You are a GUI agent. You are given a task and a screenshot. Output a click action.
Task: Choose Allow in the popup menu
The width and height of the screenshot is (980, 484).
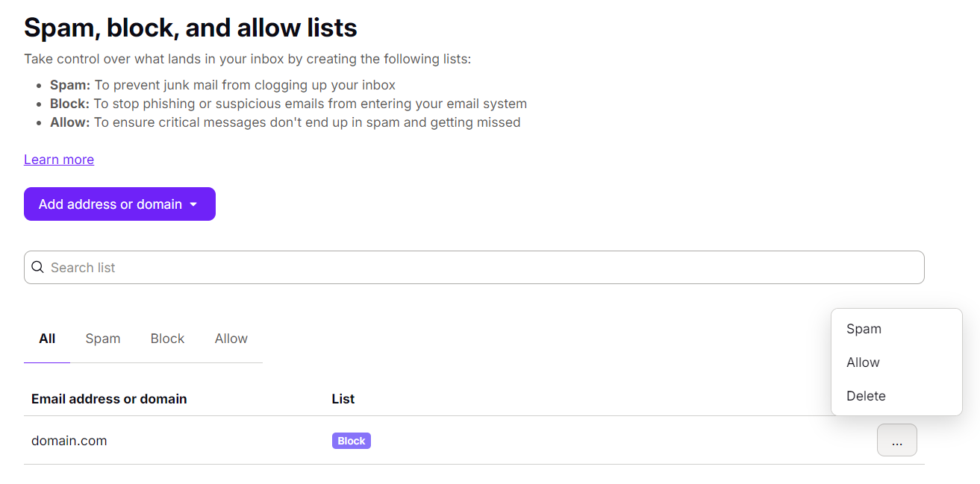coord(863,362)
